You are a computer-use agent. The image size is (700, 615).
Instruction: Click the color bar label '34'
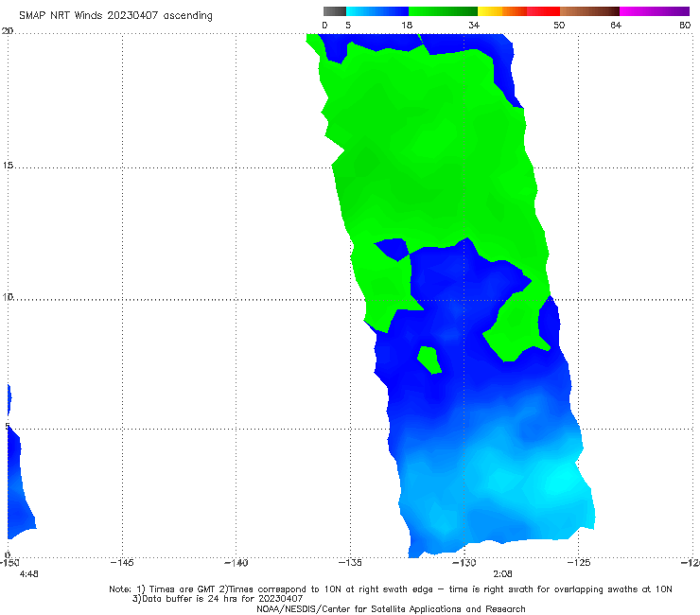coord(474,26)
